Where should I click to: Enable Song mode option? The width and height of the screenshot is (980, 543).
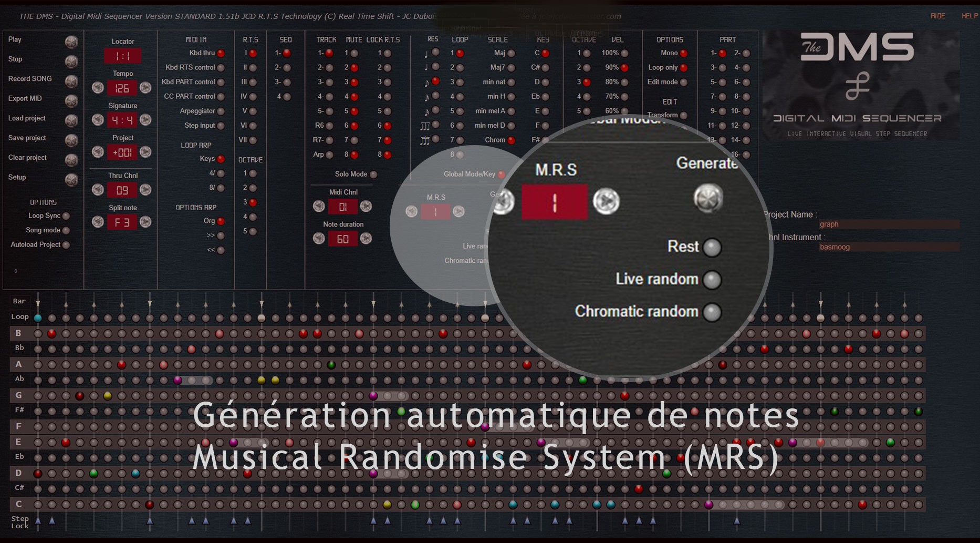(66, 230)
